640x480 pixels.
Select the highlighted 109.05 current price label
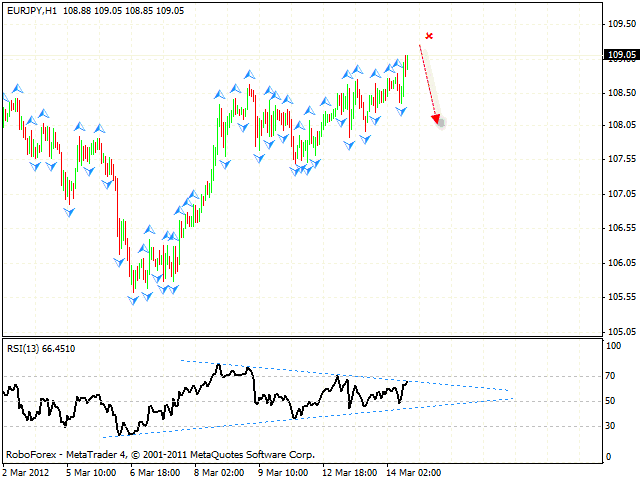coord(621,55)
